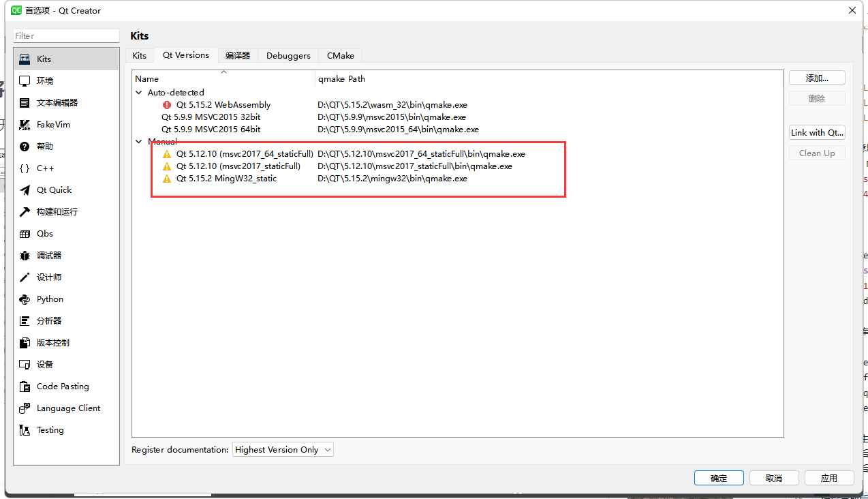Select Qt 5.15.2 WebAssembly entry name
868x499 pixels.
tap(223, 105)
